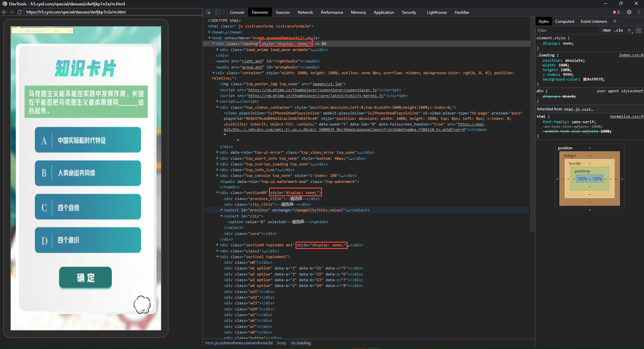Viewport: 644px width, 349px height.
Task: Click the 确定 confirm button
Action: pos(86,278)
